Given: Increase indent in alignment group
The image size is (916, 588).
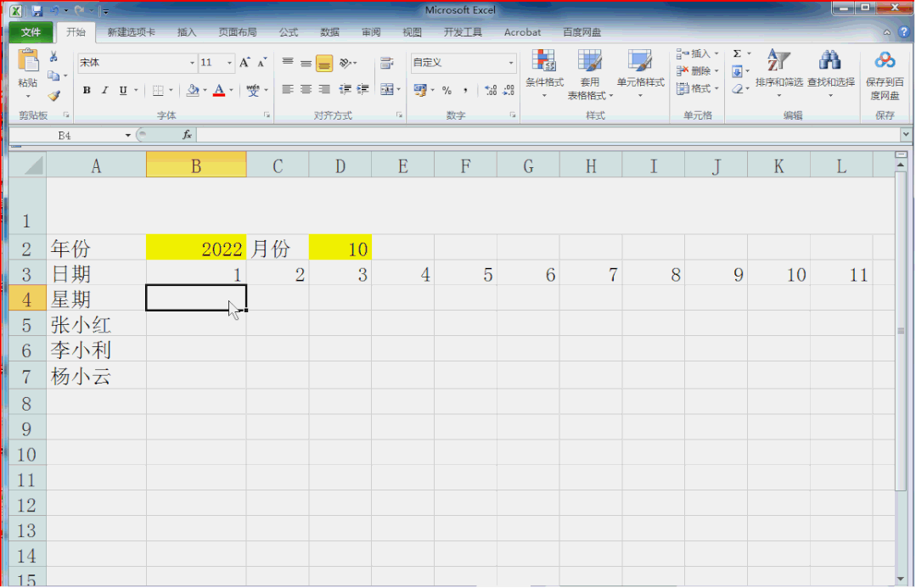Looking at the screenshot, I should tap(362, 89).
